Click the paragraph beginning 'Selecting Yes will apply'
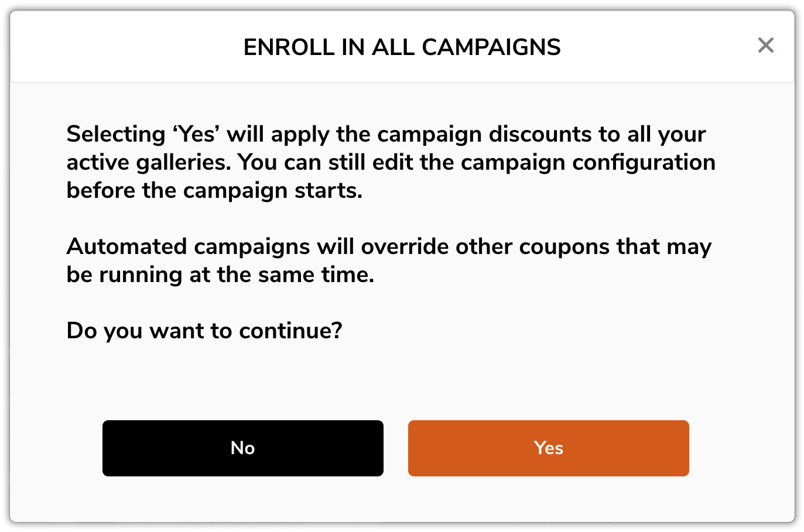Screen dimensions: 804x532 click(391, 162)
